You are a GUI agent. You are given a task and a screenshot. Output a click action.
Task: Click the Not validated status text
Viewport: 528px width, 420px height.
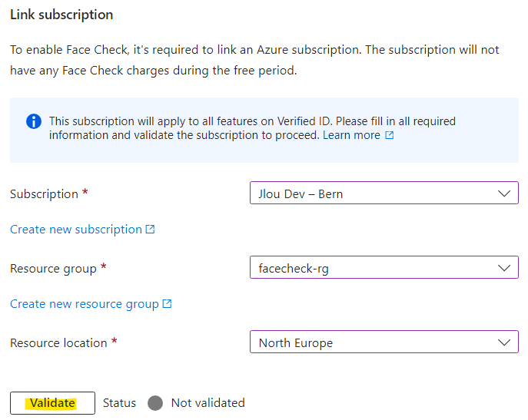[x=208, y=403]
